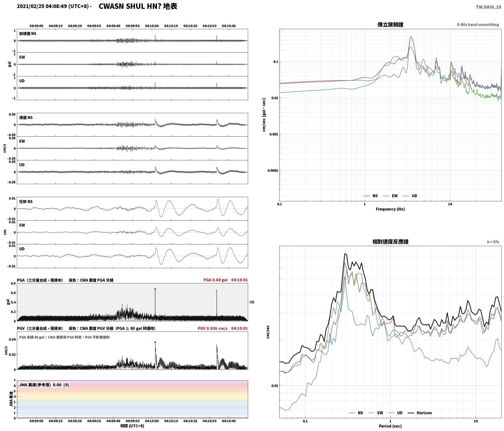Image resolution: width=504 pixels, height=431 pixels.
Task: Click the NS legend entry in Fourier spectrum
Action: pyautogui.click(x=371, y=196)
